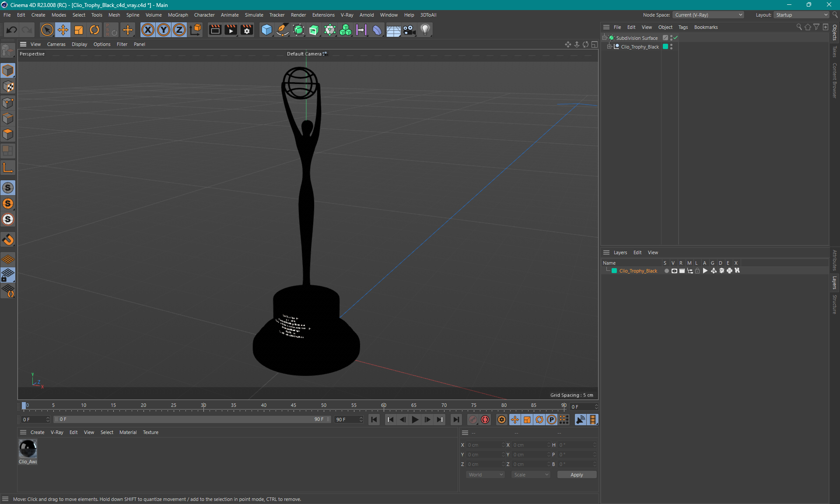Open the Takes side tab
This screenshot has width=840, height=504.
[x=835, y=52]
